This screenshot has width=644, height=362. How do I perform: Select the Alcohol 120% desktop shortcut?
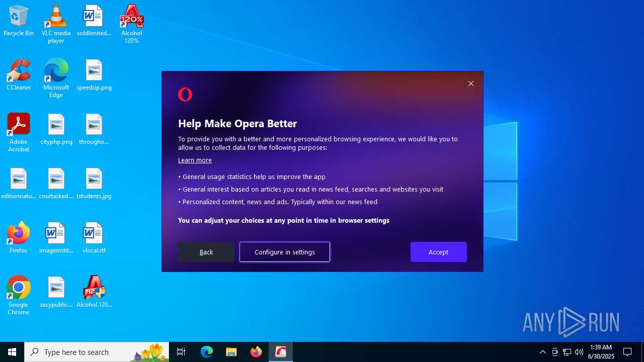[131, 24]
